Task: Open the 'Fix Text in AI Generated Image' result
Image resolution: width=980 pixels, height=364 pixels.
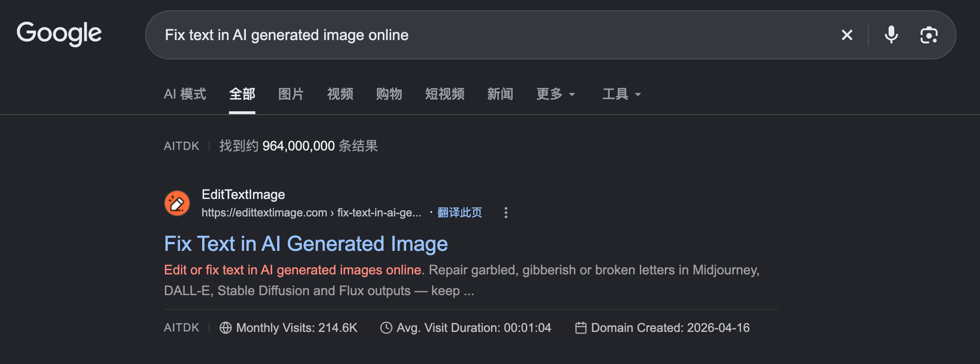Action: tap(306, 244)
